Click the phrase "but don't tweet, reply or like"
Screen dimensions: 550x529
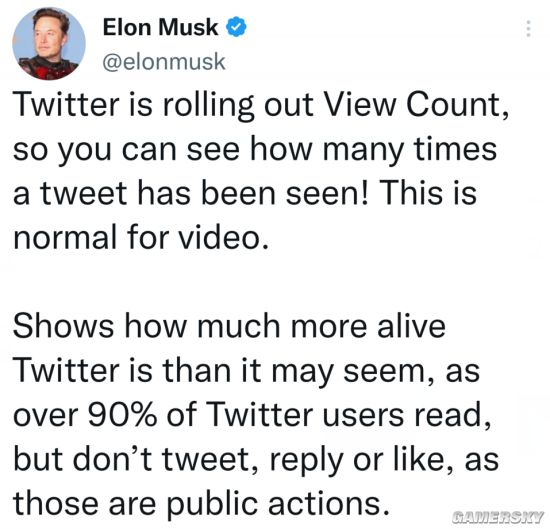tap(233, 459)
